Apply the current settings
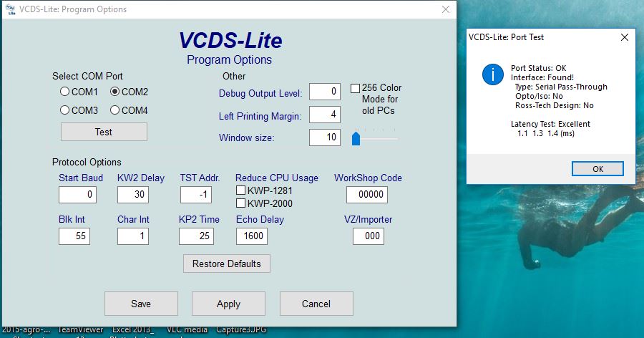644x338 pixels. tap(228, 304)
